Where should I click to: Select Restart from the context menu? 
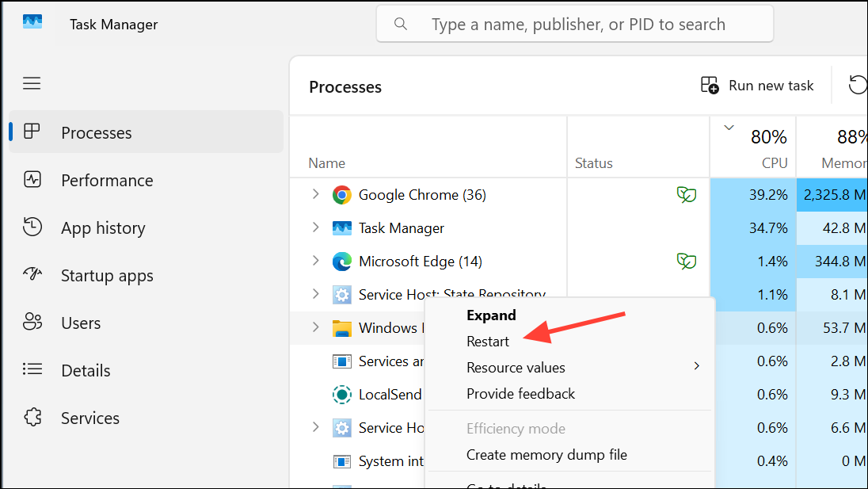pyautogui.click(x=488, y=341)
